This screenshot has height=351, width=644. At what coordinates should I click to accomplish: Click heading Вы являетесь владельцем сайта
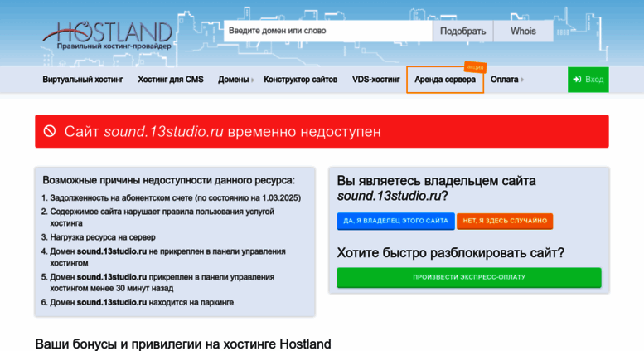pyautogui.click(x=436, y=188)
